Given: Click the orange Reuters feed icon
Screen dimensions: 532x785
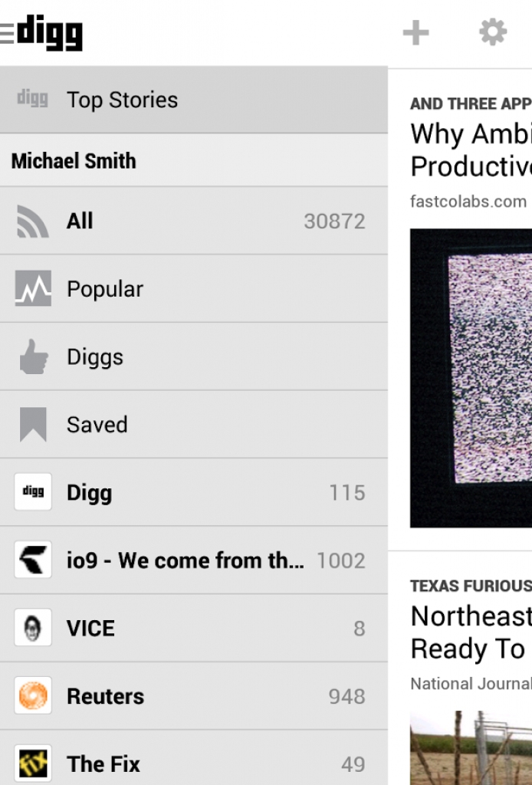Looking at the screenshot, I should pos(33,696).
